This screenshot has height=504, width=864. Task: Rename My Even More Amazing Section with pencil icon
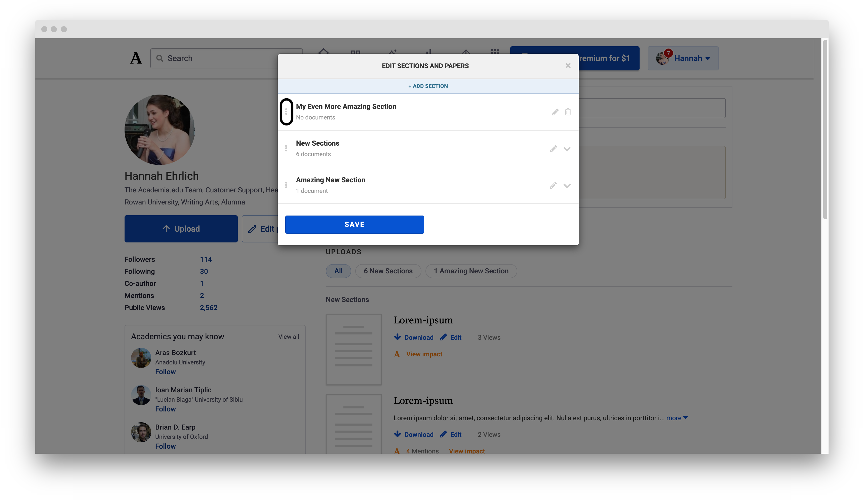point(555,112)
